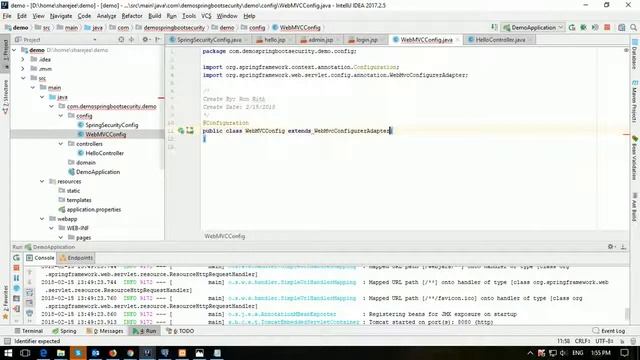Open the VCS menu
Image resolution: width=640 pixels, height=360 pixels.
(206, 16)
